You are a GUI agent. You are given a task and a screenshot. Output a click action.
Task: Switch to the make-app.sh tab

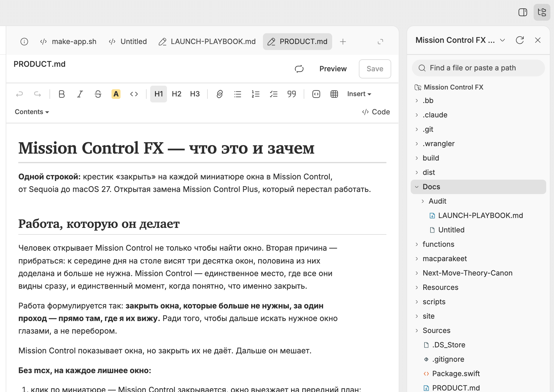68,42
